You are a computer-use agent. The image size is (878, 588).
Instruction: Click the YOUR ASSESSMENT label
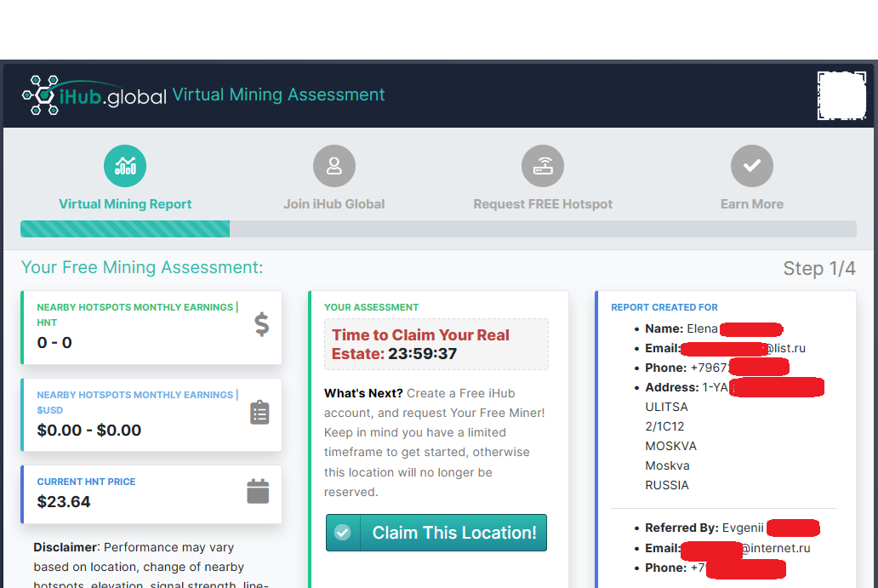371,307
